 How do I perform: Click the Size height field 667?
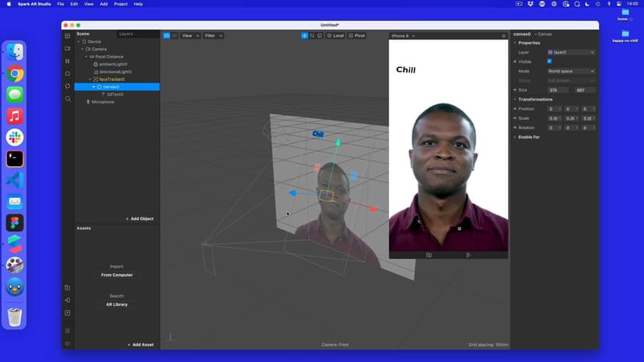pos(585,90)
